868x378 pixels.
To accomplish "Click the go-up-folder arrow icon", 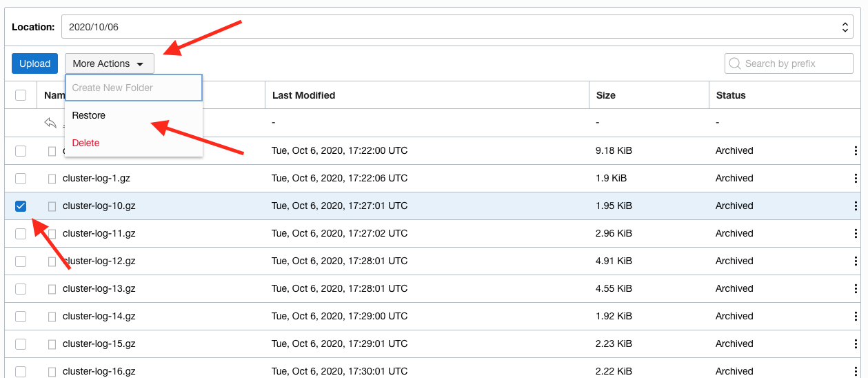I will click(x=50, y=123).
